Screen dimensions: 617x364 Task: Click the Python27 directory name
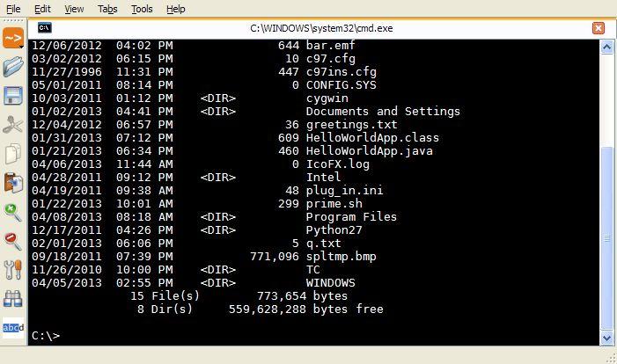(x=334, y=230)
